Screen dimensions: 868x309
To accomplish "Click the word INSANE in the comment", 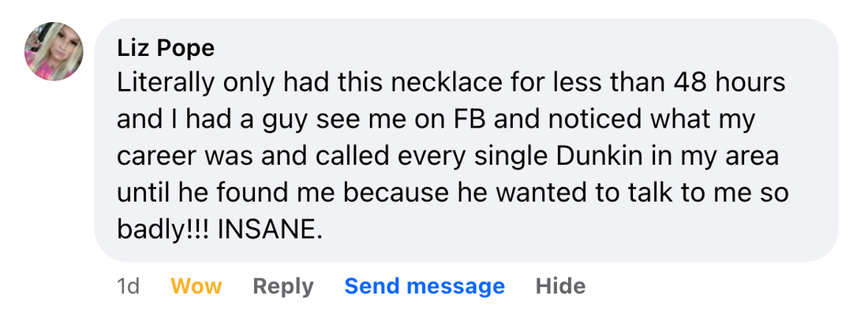I will tap(269, 229).
